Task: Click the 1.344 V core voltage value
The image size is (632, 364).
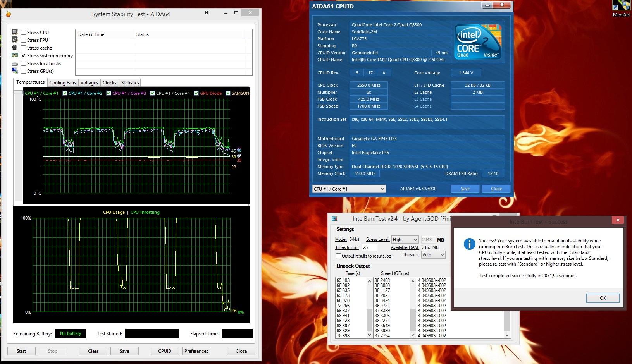Action: (466, 73)
